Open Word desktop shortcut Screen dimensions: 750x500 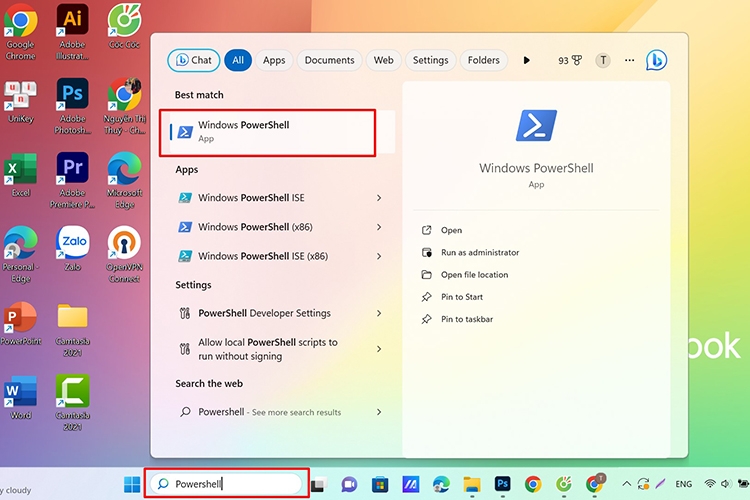(21, 397)
